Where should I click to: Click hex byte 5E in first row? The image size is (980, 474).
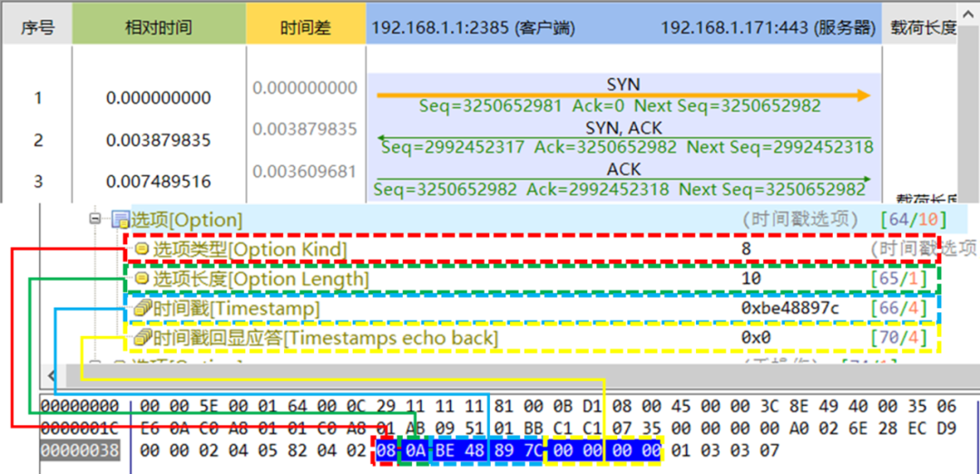click(209, 407)
